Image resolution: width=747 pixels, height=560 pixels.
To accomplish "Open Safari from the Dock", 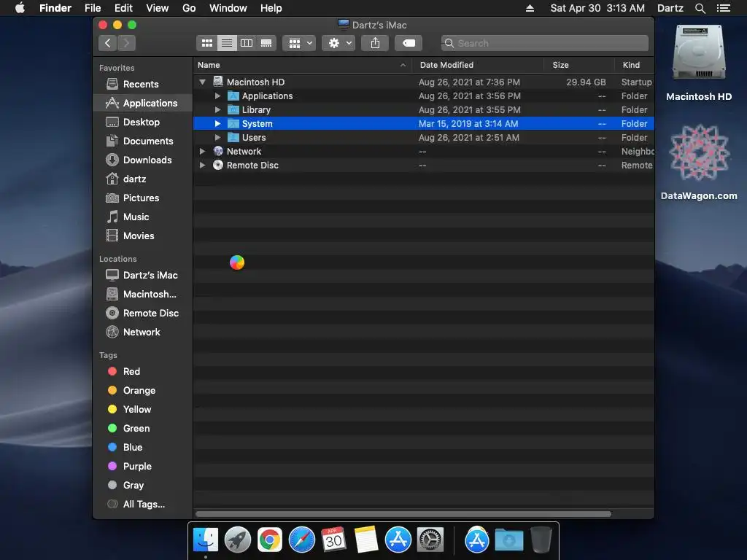I will pos(301,540).
